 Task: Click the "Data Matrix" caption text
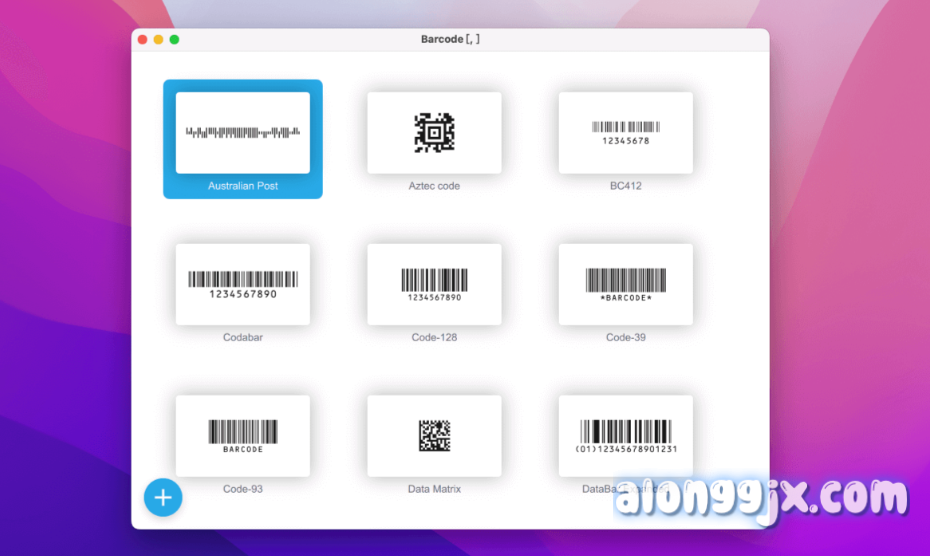click(x=434, y=489)
